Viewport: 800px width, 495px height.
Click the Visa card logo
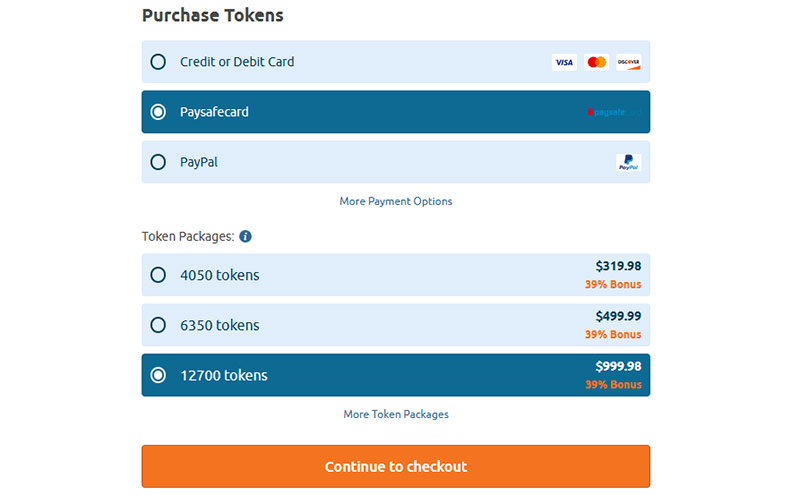click(564, 62)
